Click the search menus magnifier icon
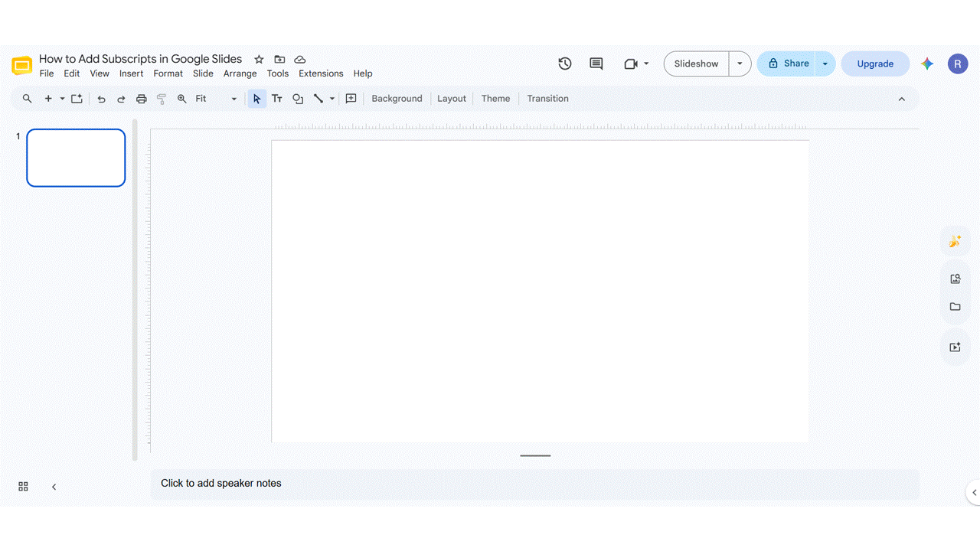 (x=28, y=99)
